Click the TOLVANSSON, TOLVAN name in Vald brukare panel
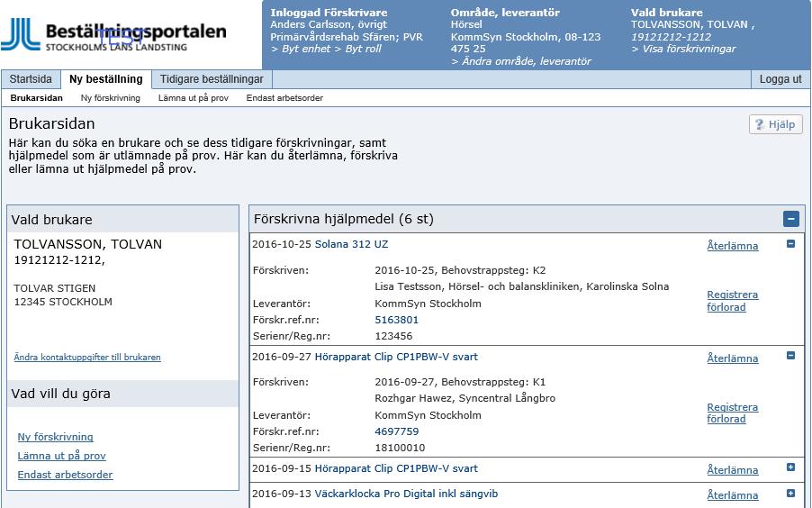The height and width of the screenshot is (508, 812). click(88, 244)
